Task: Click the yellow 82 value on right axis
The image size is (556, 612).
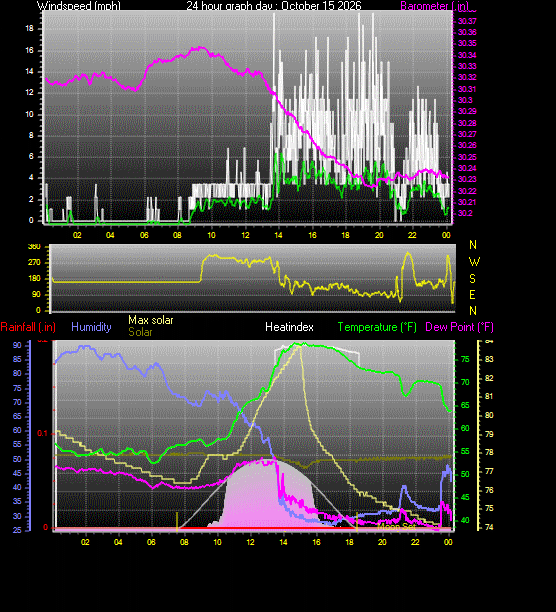Action: 489,378
